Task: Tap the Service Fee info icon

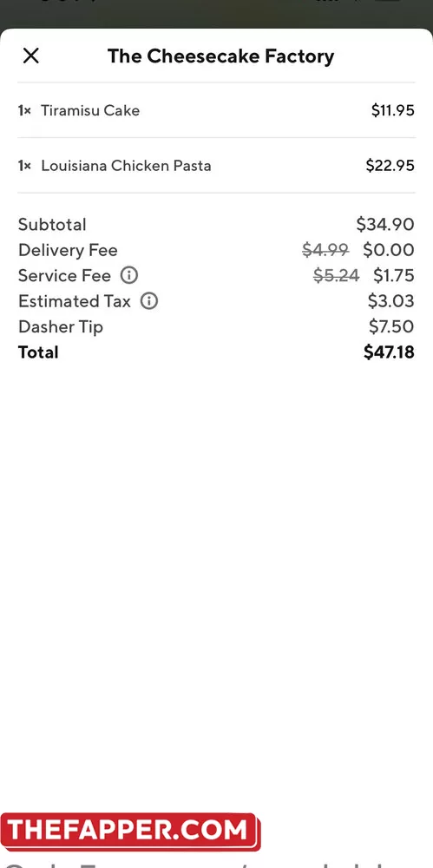Action: (x=129, y=275)
